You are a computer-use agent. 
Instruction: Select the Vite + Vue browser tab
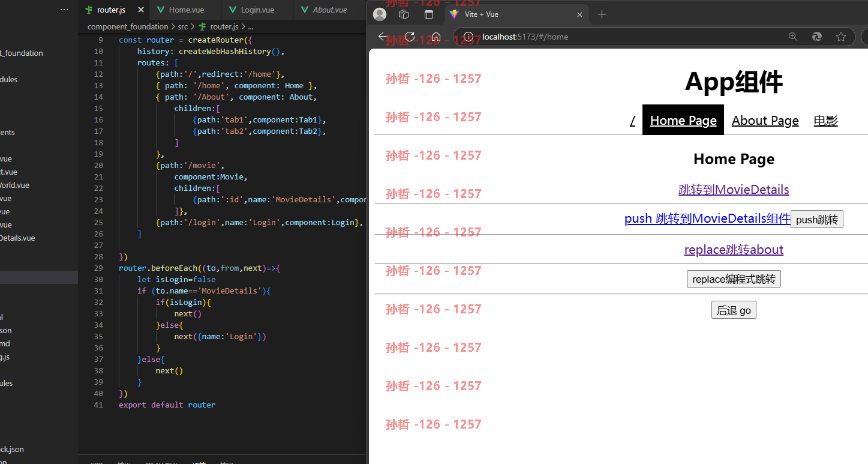coord(516,14)
